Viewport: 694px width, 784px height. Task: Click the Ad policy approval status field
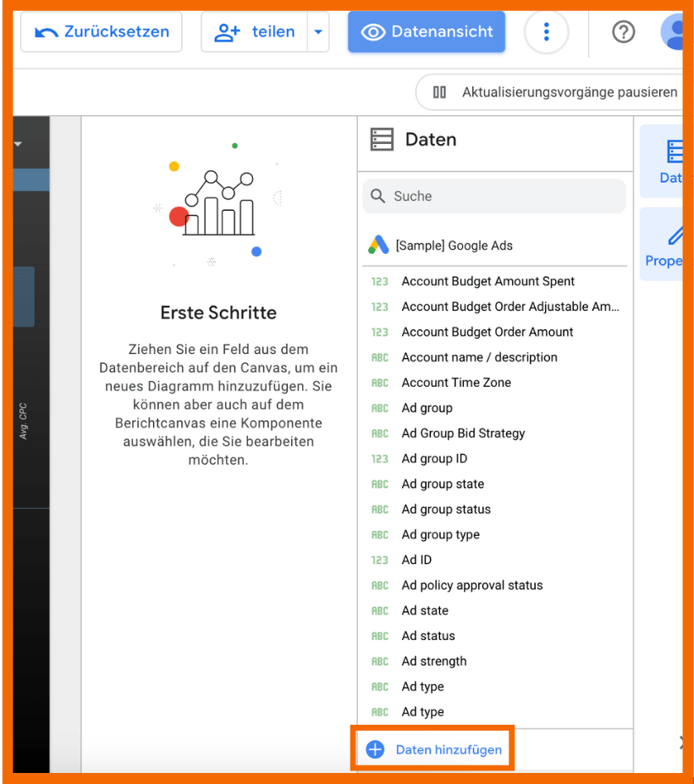point(471,585)
